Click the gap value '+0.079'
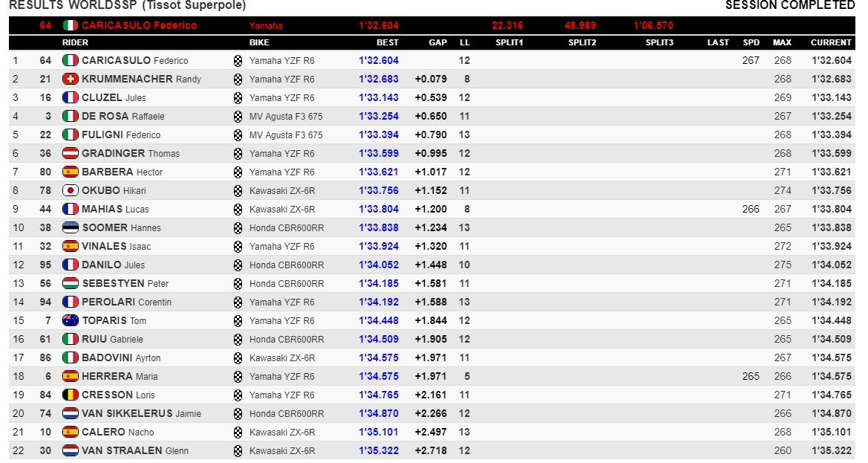Viewport: 868px width, 463px height. 431,80
